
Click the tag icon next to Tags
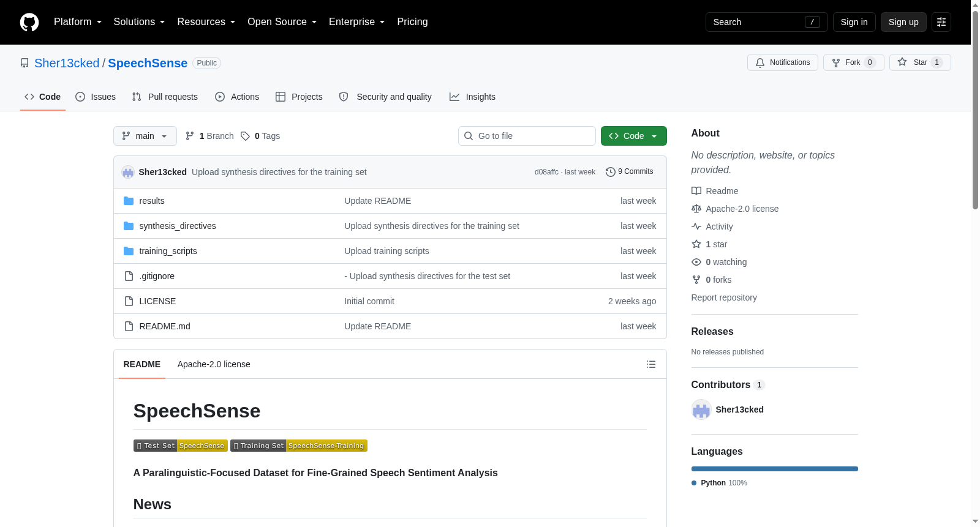245,136
